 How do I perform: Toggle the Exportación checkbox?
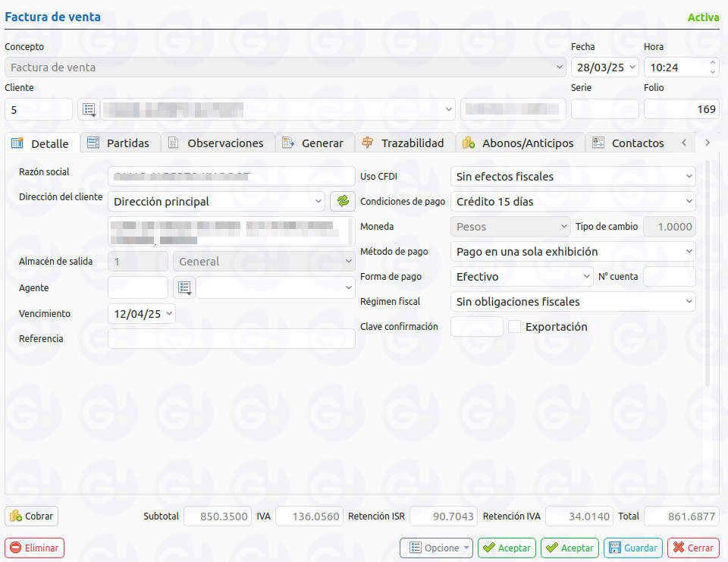coord(514,327)
